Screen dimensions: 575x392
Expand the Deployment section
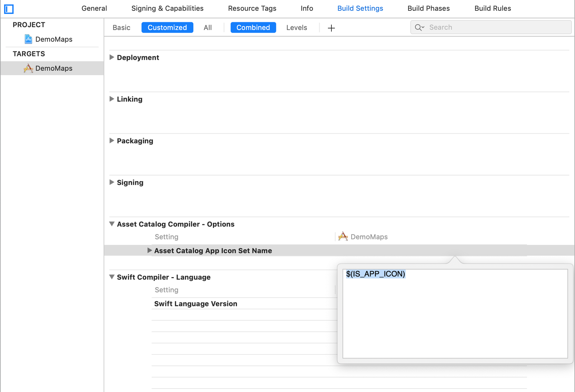[112, 57]
